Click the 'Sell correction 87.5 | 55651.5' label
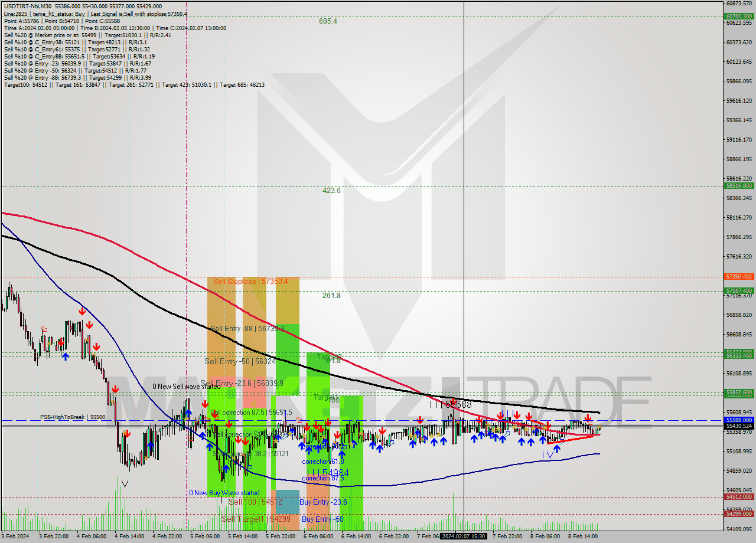756x543 pixels. (x=251, y=413)
